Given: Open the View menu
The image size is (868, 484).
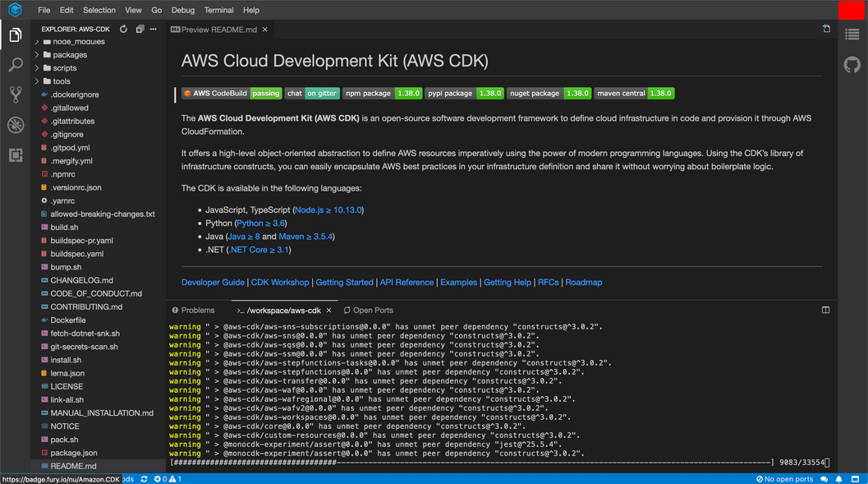Looking at the screenshot, I should [x=133, y=10].
